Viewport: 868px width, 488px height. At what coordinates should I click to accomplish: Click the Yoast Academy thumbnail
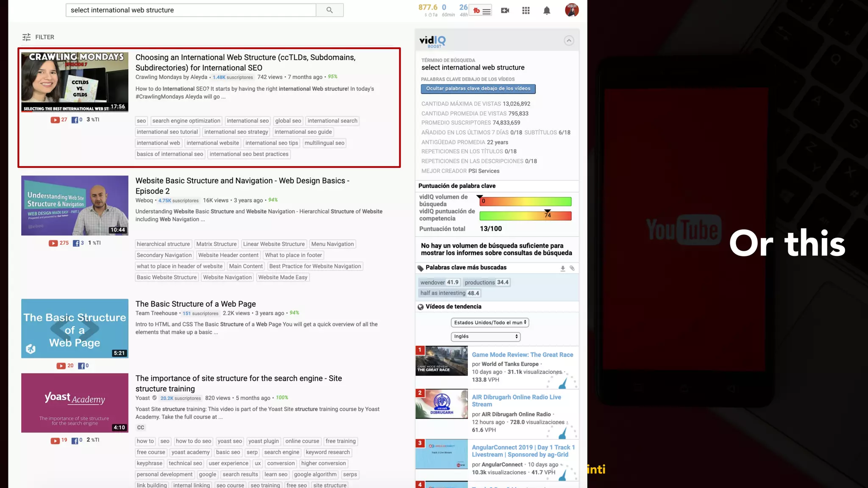click(75, 403)
